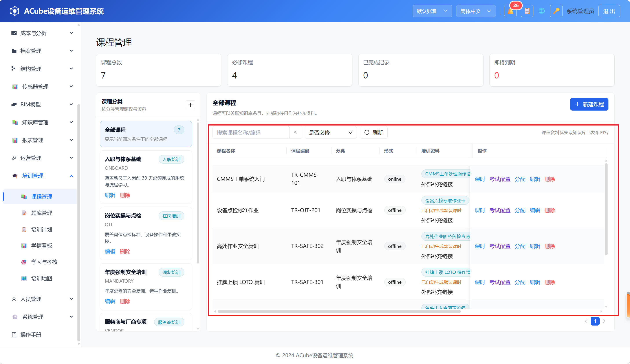Click the BIM模型 icon in the sidebar
This screenshot has width=630, height=364.
[14, 104]
